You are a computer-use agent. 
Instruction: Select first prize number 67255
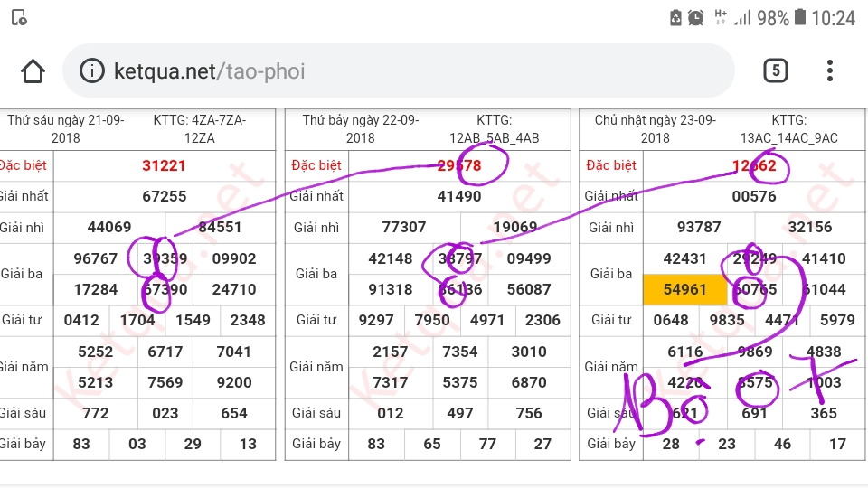pyautogui.click(x=164, y=196)
